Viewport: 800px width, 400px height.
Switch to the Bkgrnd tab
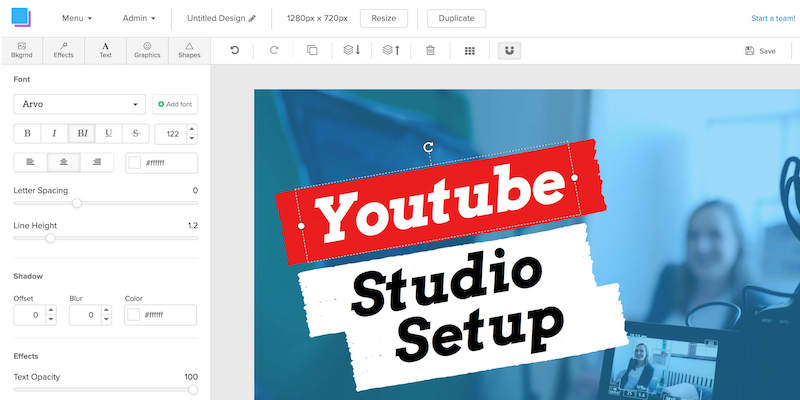point(21,50)
